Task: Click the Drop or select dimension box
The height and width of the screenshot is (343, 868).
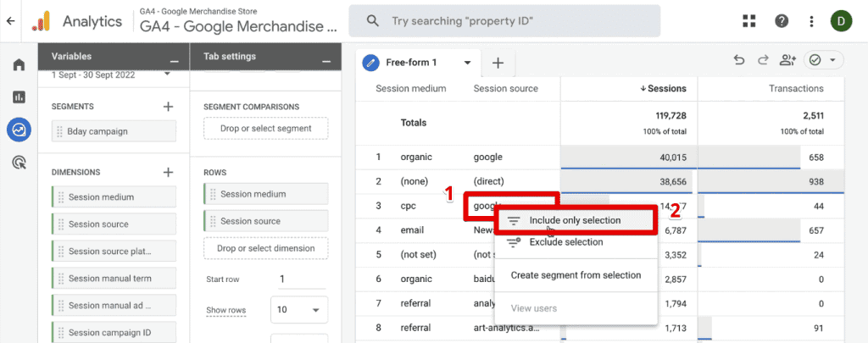Action: pos(265,248)
